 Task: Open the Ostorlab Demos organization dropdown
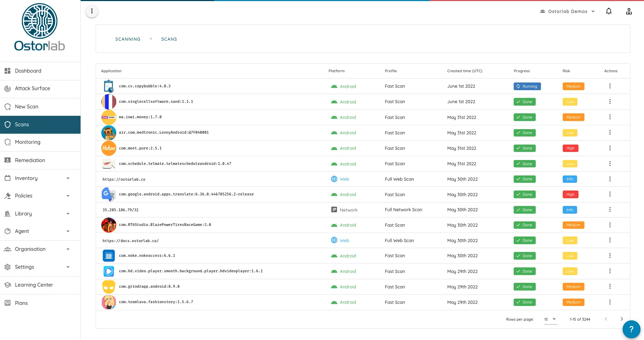coord(567,11)
